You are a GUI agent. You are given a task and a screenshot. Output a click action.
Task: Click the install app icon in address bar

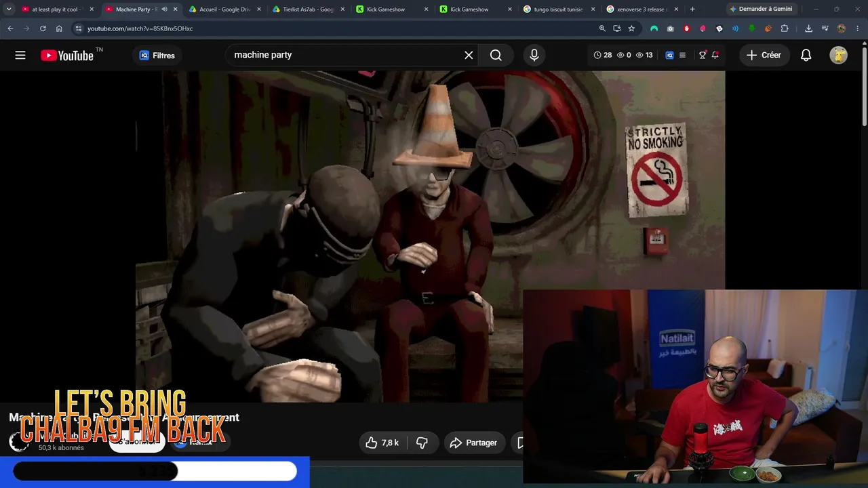pos(617,28)
